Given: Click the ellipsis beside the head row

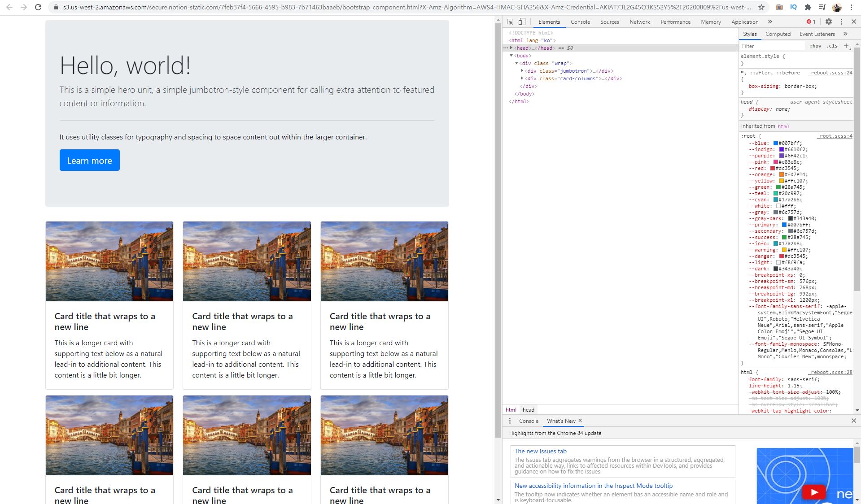Looking at the screenshot, I should tap(506, 48).
